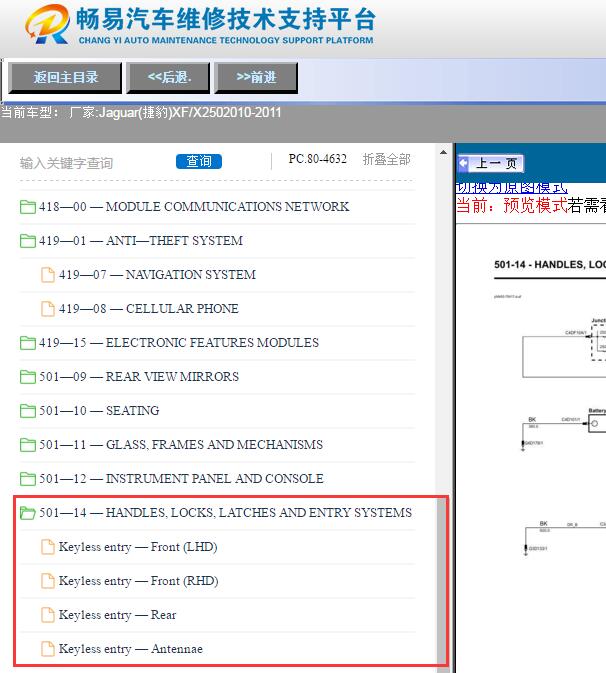
Task: Click document icon for Keyless entry Rear
Action: [48, 615]
